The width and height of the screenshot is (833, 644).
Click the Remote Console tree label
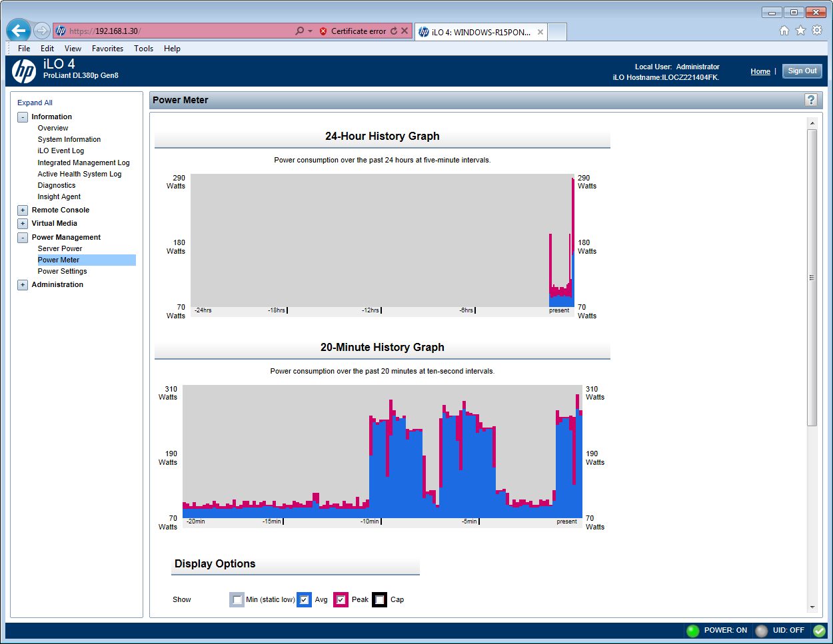click(61, 210)
